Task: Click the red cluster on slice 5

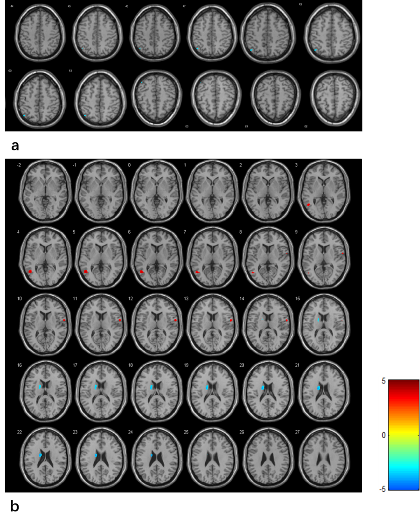Action: click(86, 271)
